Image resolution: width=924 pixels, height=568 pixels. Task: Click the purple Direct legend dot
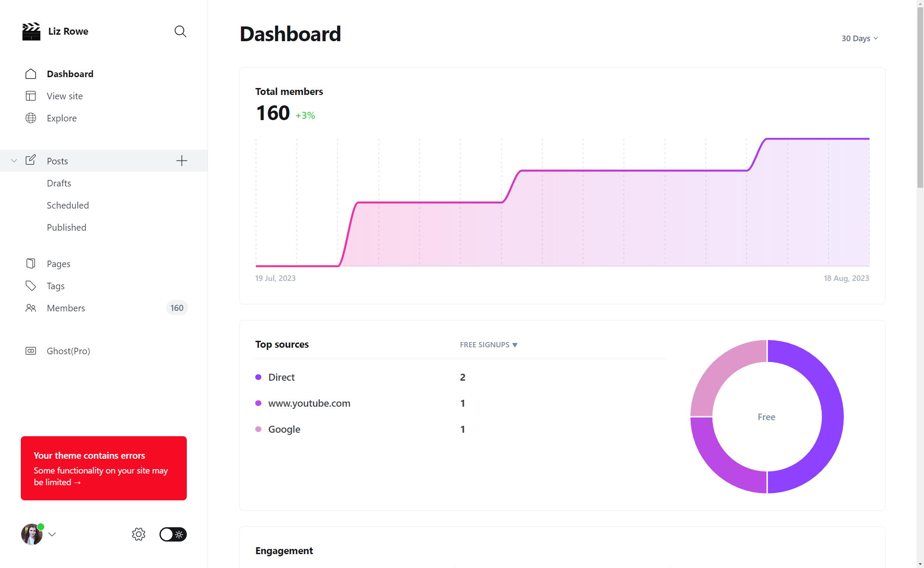258,377
